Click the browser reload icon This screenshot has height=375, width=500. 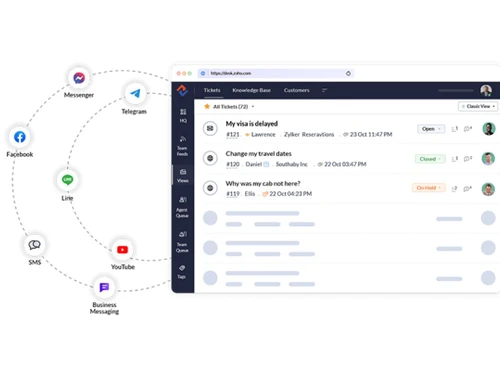[348, 73]
